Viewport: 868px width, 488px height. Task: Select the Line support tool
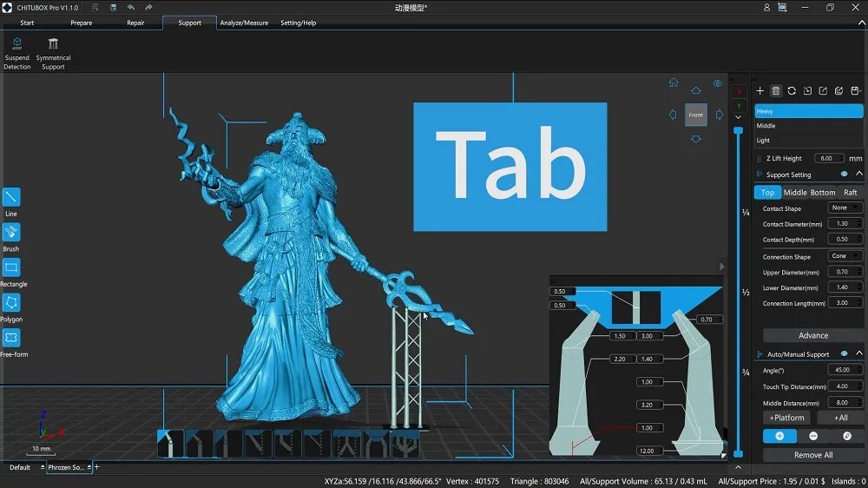(11, 197)
